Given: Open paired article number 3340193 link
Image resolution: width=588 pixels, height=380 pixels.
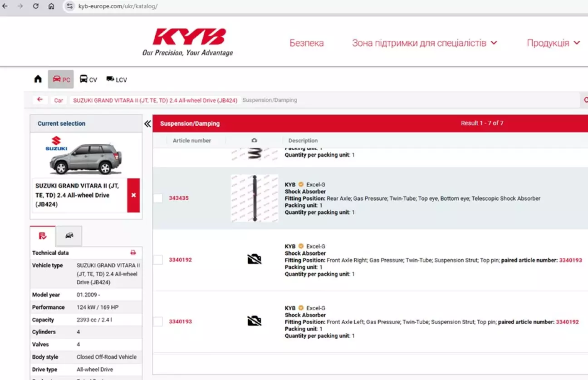Looking at the screenshot, I should [570, 261].
